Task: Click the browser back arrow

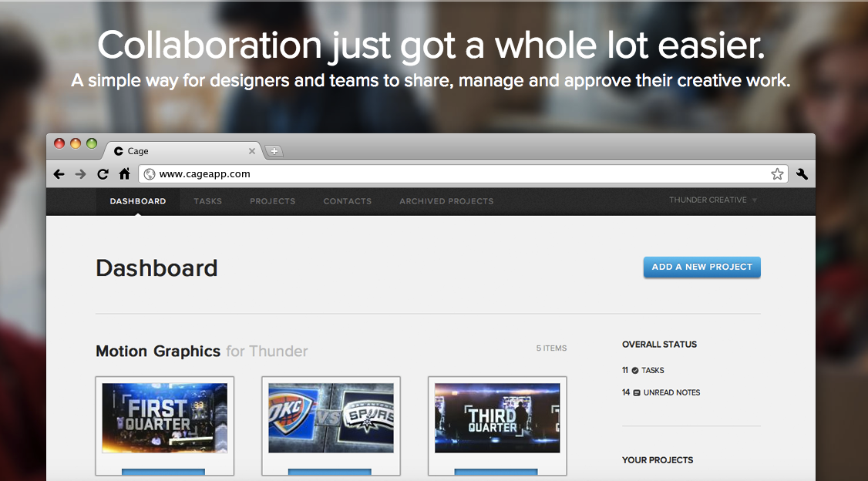Action: pyautogui.click(x=59, y=174)
